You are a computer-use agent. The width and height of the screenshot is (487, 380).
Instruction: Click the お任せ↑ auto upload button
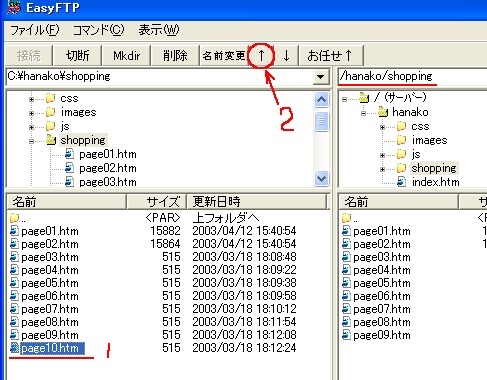point(330,56)
